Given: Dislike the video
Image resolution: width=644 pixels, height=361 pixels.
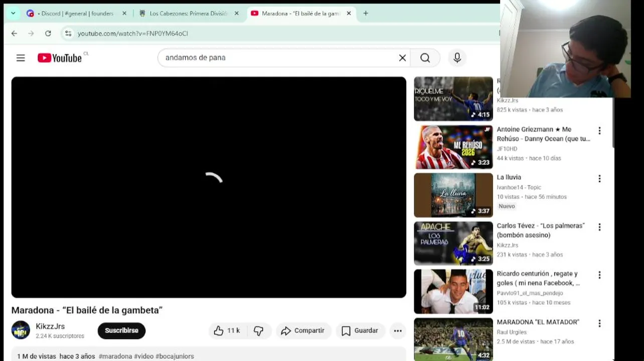Looking at the screenshot, I should tap(258, 330).
